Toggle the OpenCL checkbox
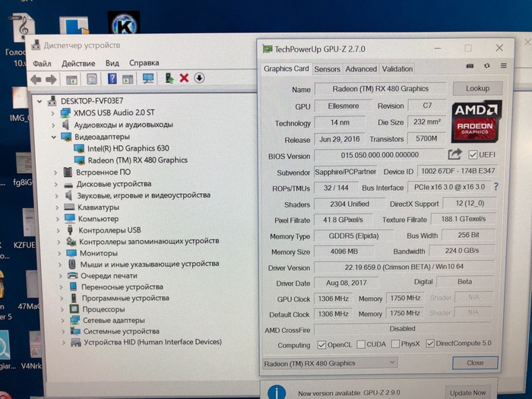Image resolution: width=532 pixels, height=399 pixels. pyautogui.click(x=321, y=344)
